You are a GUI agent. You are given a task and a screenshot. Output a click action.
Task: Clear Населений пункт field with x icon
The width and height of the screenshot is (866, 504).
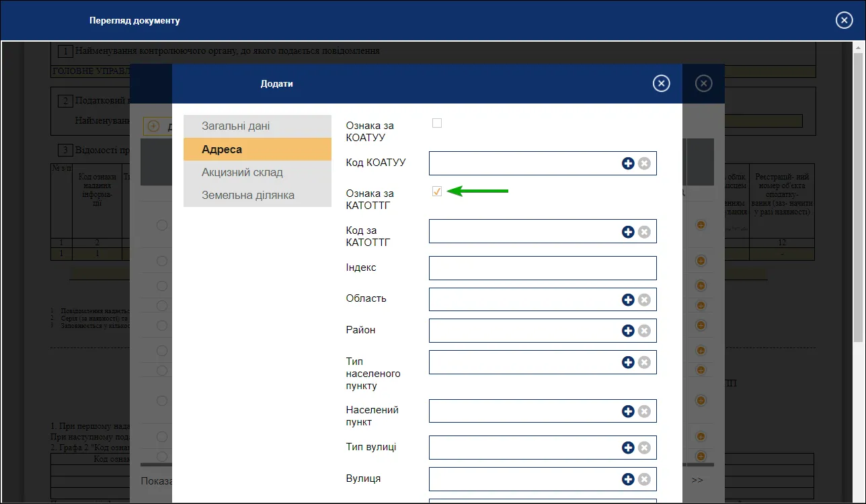click(644, 411)
